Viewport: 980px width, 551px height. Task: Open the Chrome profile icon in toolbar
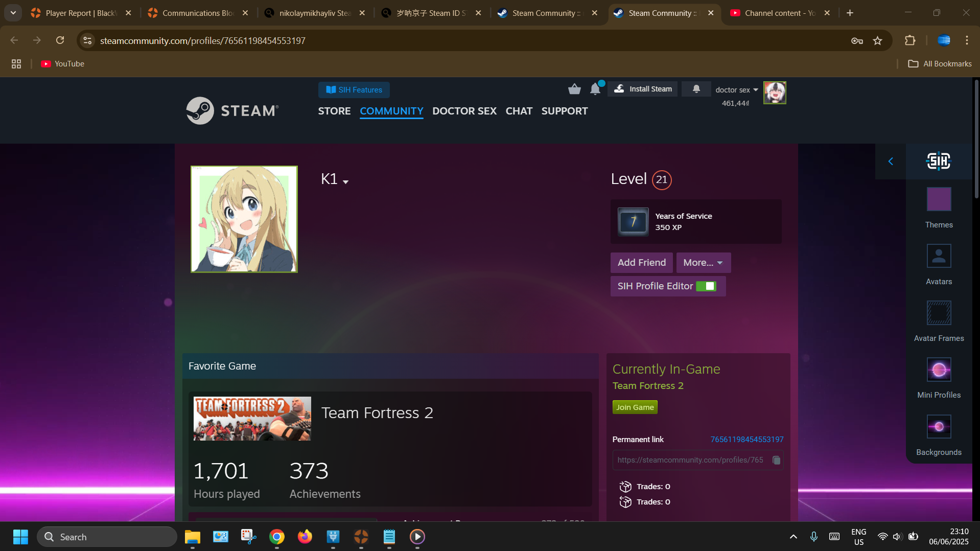click(x=944, y=40)
